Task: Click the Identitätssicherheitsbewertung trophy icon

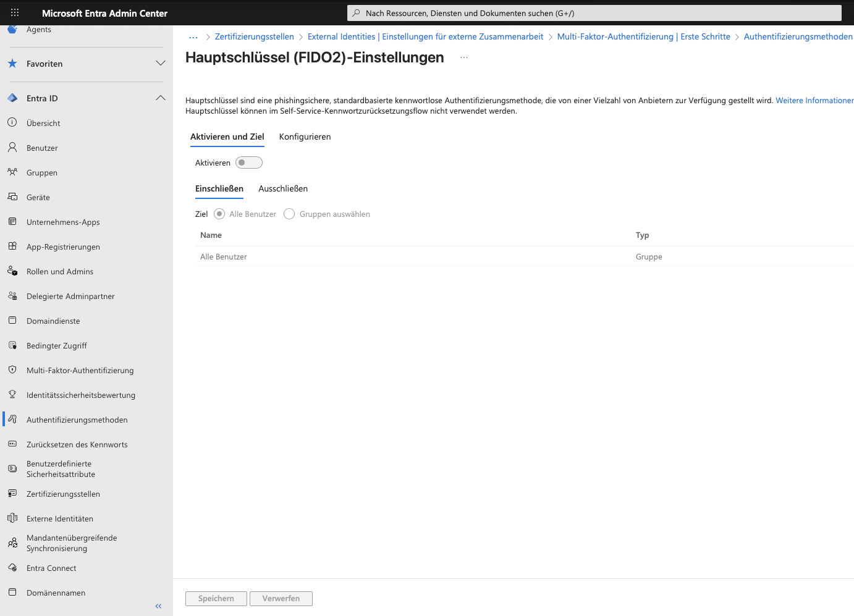Action: [x=12, y=395]
